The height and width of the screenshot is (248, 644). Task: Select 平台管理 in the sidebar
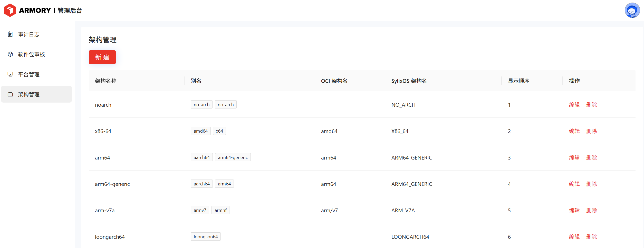(29, 74)
